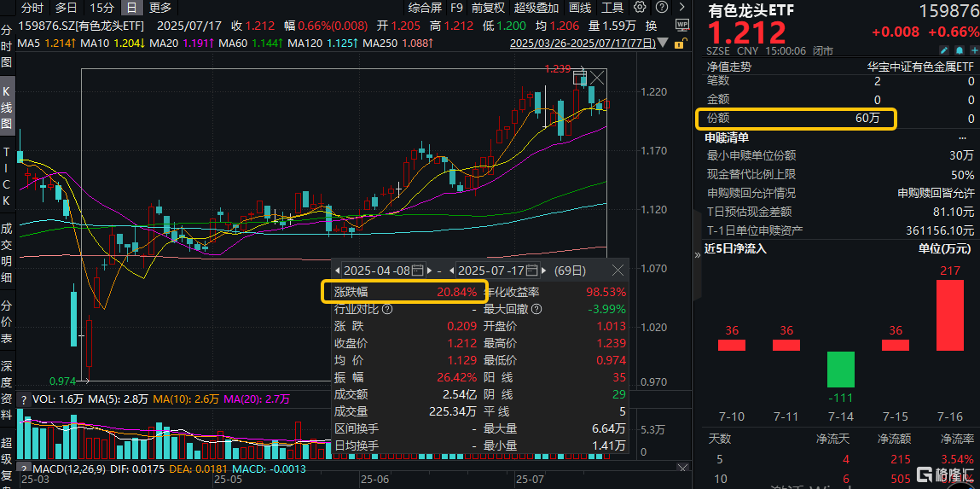Click the 净值走势 label

tap(728, 67)
